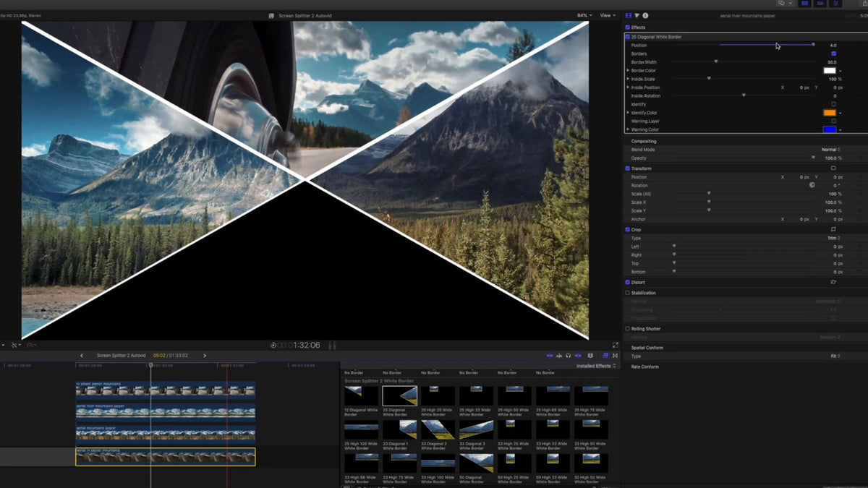
Task: Toggle the Distort checkbox
Action: click(x=627, y=283)
